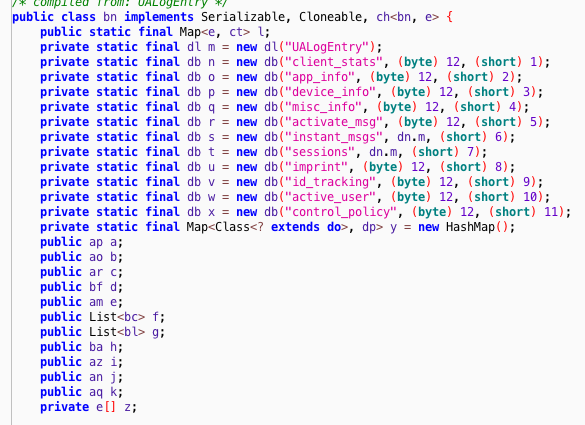Click field declaration "public ap a;"
Screen dimensions: 585x425
(81, 242)
